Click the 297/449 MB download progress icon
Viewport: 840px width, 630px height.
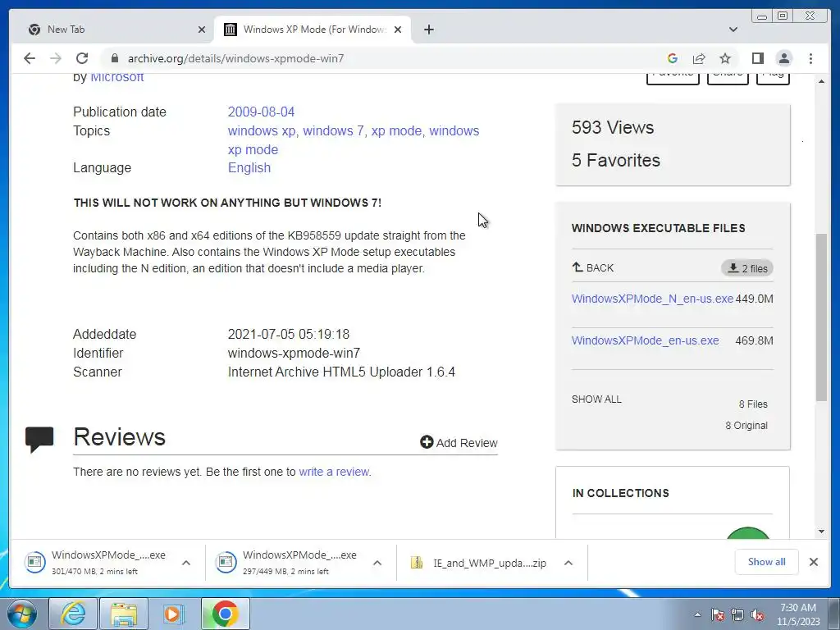pos(226,562)
